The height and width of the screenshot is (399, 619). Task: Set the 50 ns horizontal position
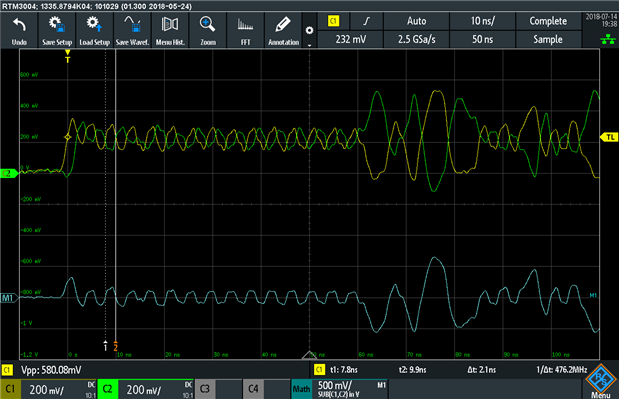(482, 39)
